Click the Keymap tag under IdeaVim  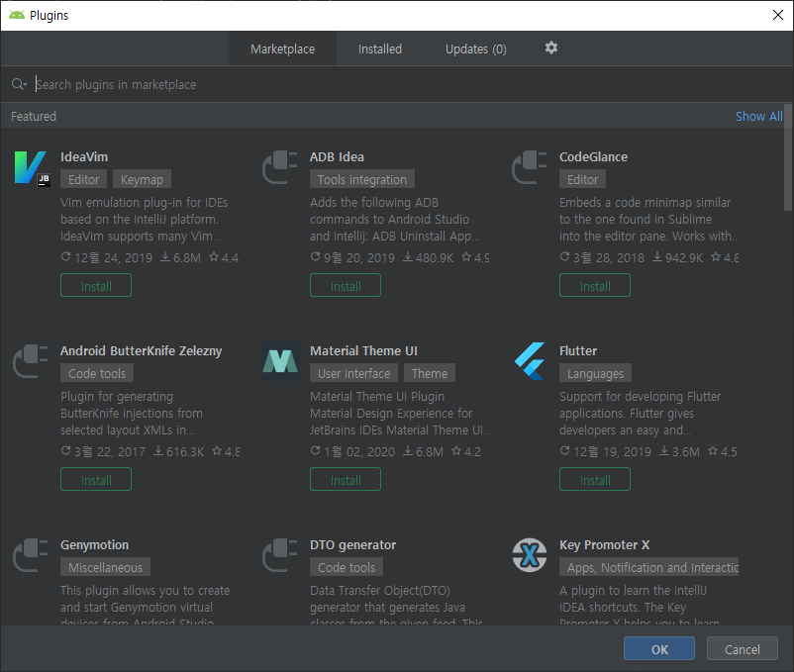coord(142,179)
